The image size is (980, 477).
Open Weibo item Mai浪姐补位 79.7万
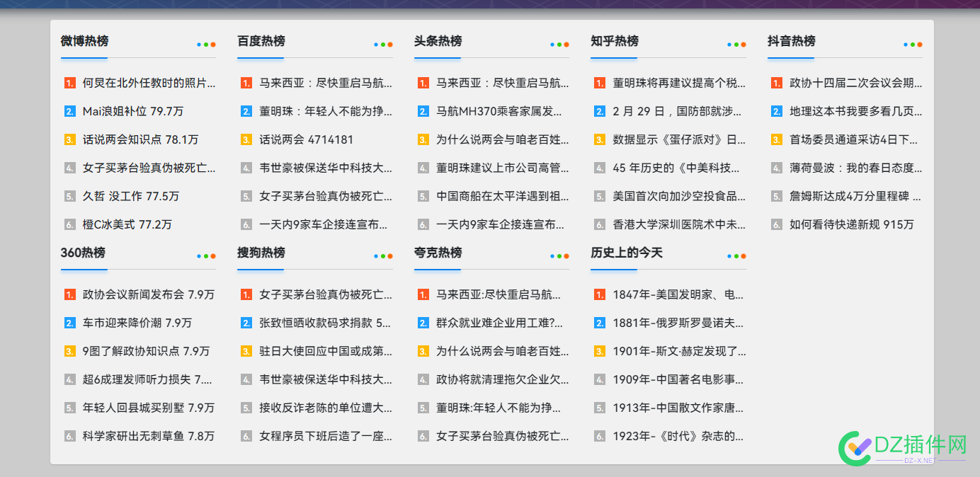coord(133,111)
